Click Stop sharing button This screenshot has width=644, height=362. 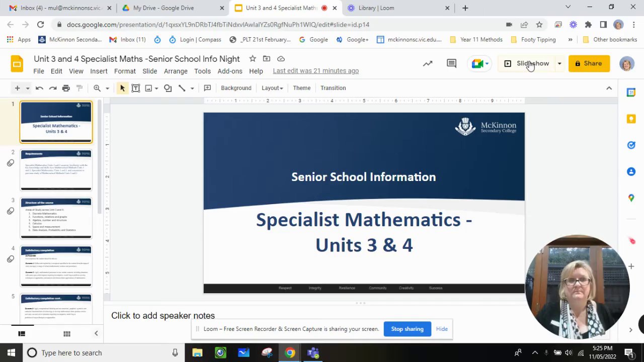407,329
